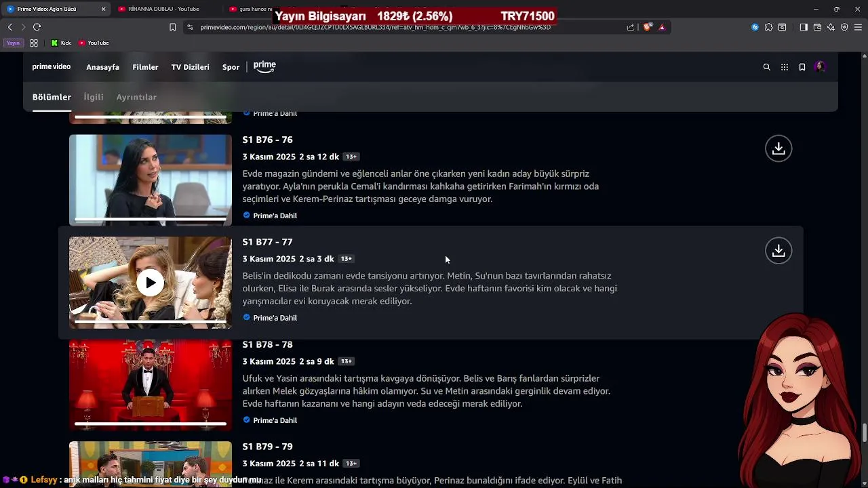This screenshot has width=868, height=488.
Task: Open the Leo AI assistant icon
Action: (831, 27)
